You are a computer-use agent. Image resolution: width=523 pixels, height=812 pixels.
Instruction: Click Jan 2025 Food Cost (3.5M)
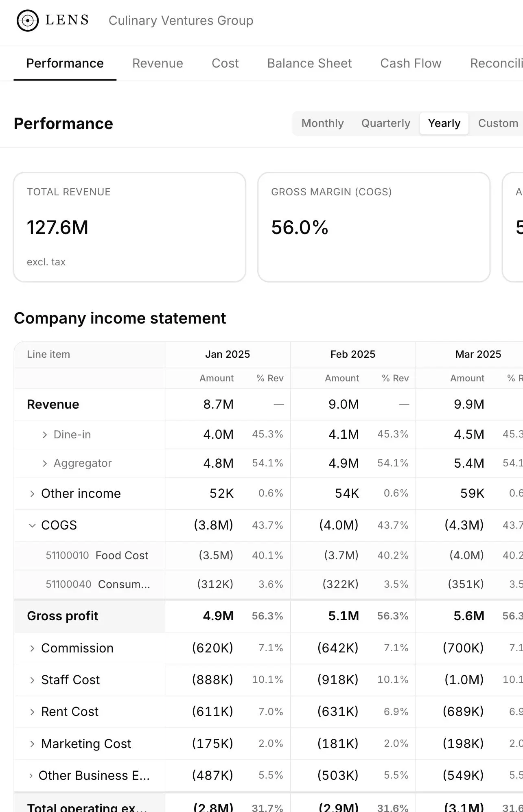pyautogui.click(x=216, y=556)
